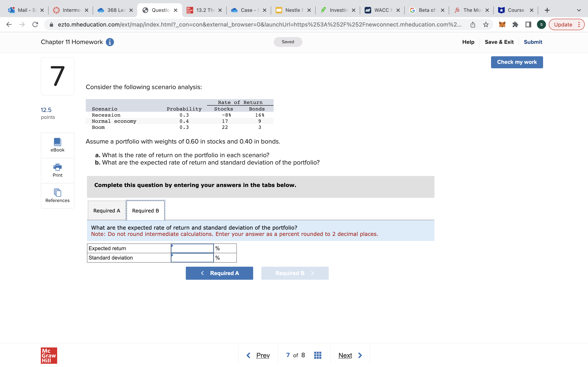
Task: Open the eBook resource
Action: tap(57, 145)
